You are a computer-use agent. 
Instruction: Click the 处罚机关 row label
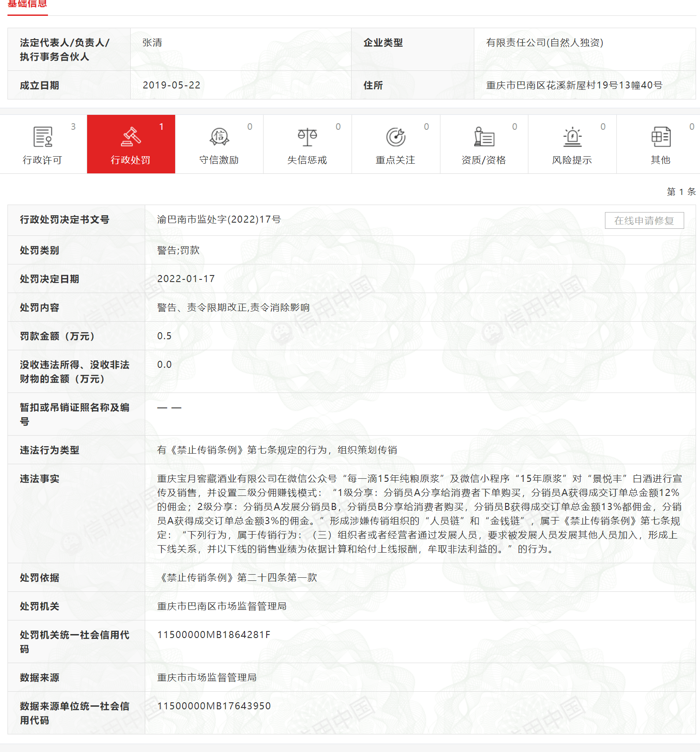click(x=40, y=606)
